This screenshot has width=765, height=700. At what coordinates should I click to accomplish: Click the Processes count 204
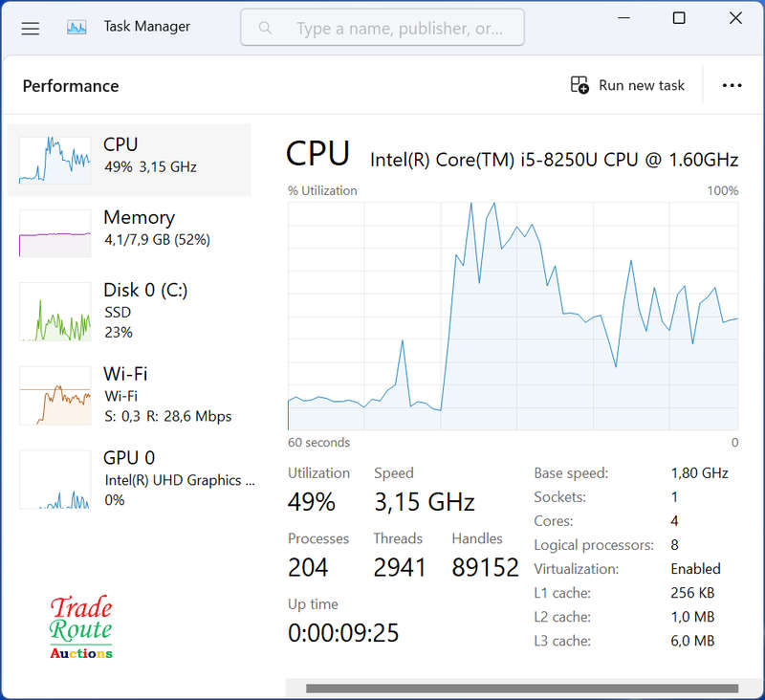tap(308, 567)
